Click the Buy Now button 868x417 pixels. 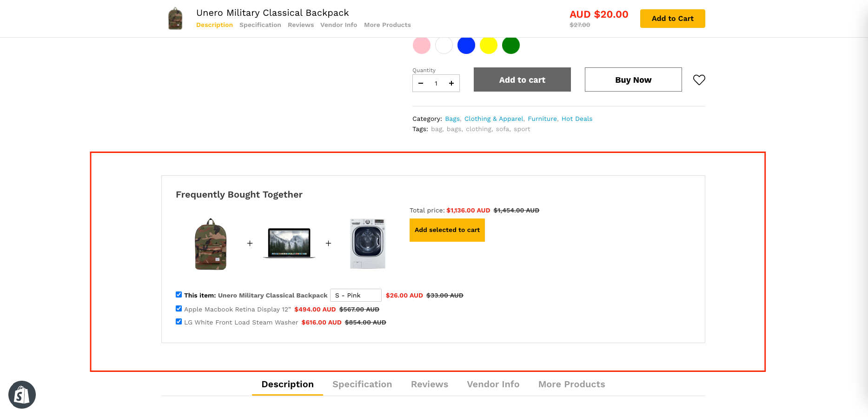click(x=633, y=80)
